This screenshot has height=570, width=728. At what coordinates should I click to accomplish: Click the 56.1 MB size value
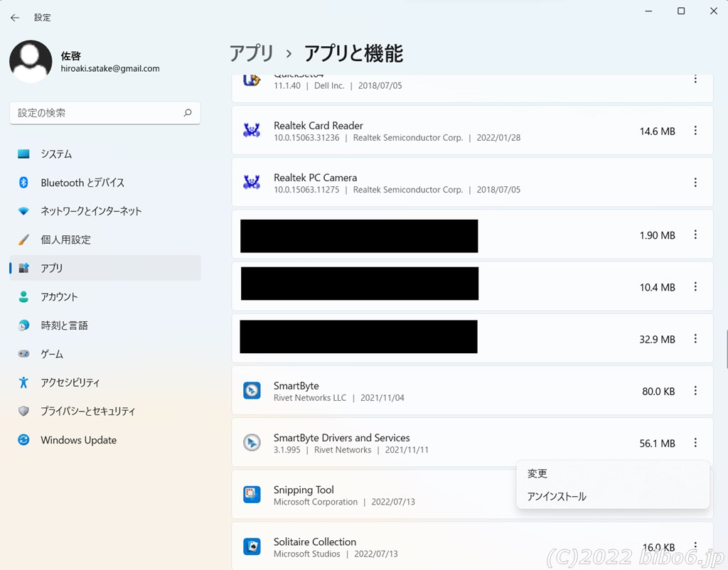(658, 443)
